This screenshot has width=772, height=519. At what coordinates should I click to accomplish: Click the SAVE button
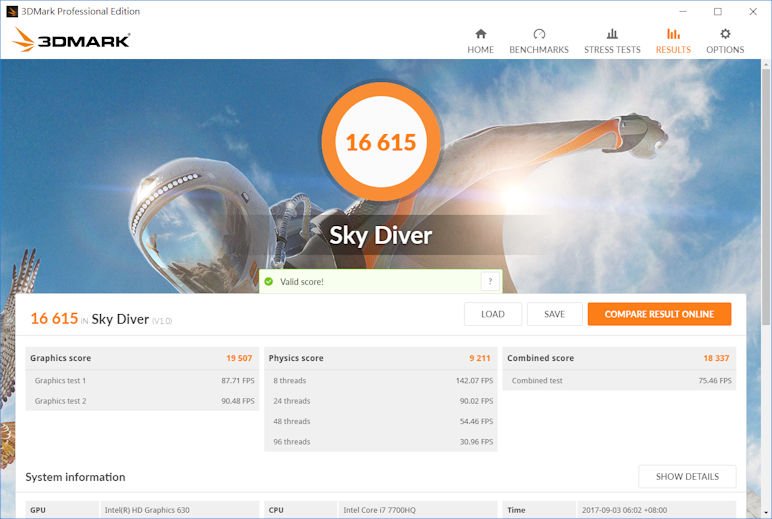[554, 314]
